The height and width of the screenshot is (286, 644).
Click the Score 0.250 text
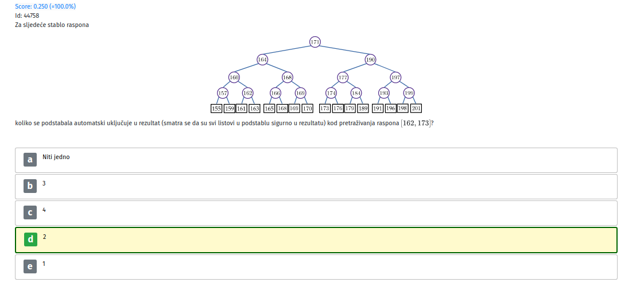coord(45,6)
